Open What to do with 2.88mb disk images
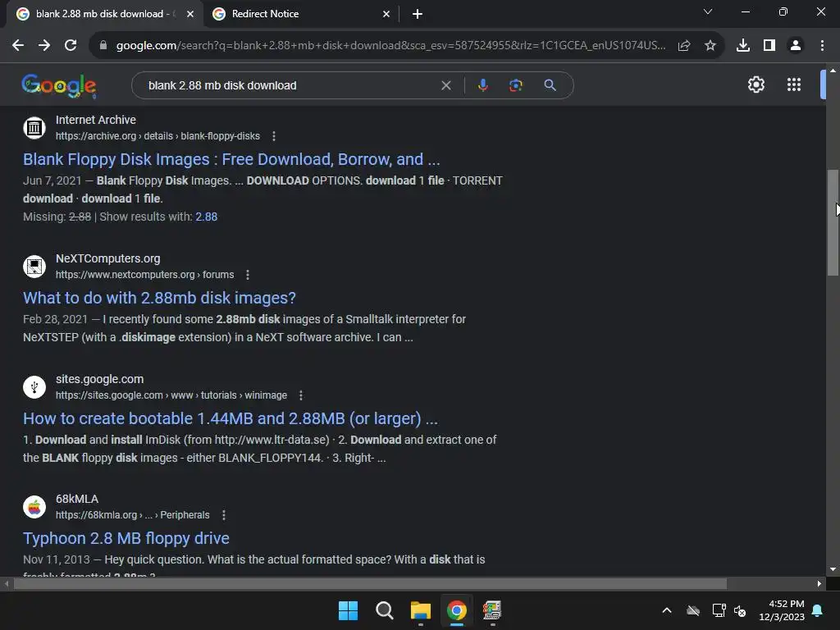 159,298
